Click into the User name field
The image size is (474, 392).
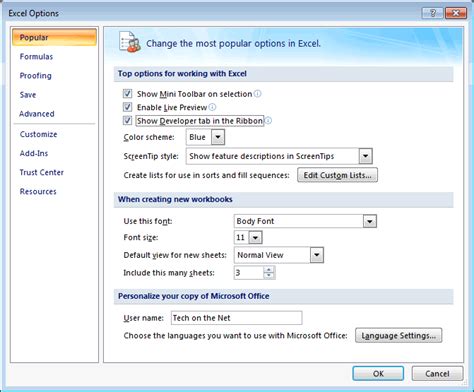[236, 318]
